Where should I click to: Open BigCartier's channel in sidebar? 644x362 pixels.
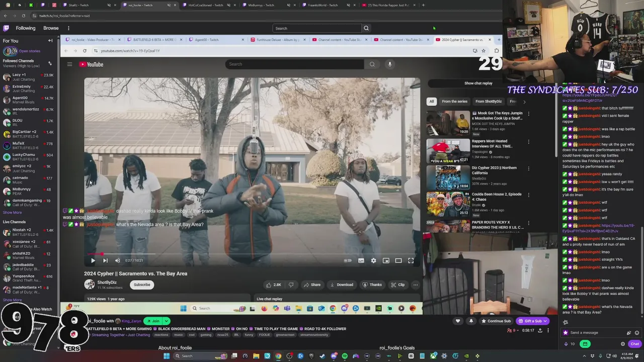point(29,134)
